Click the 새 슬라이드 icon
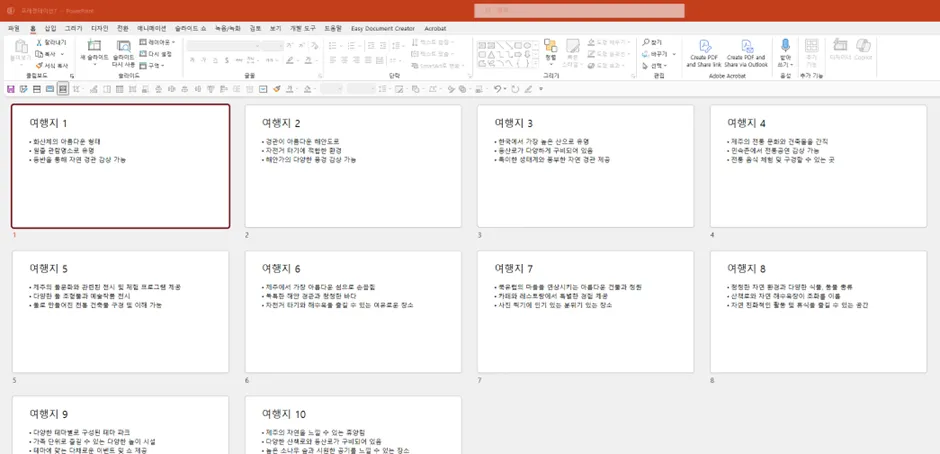This screenshot has width=940, height=454. click(x=94, y=46)
